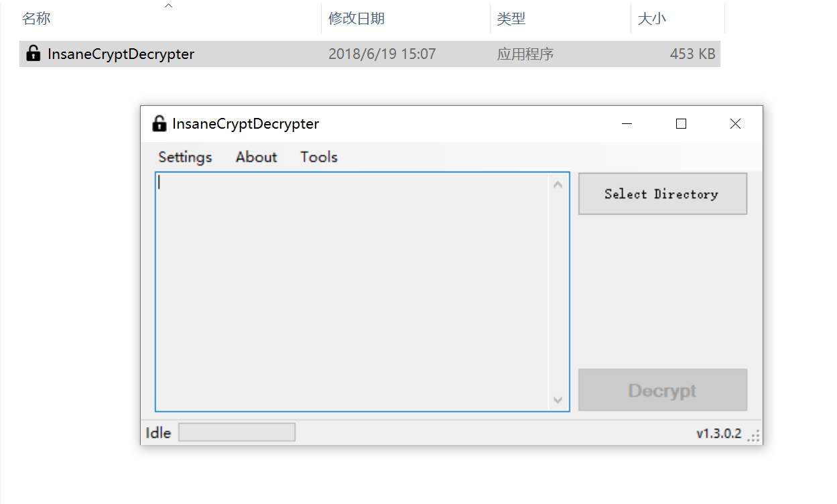Click the padlock icon in title bar
This screenshot has width=837, height=504.
(159, 123)
